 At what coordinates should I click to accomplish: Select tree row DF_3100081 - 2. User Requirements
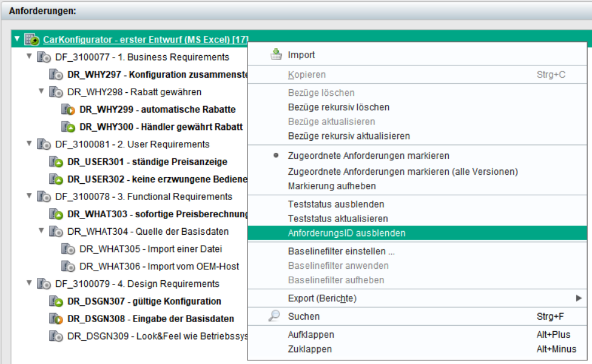pos(132,144)
